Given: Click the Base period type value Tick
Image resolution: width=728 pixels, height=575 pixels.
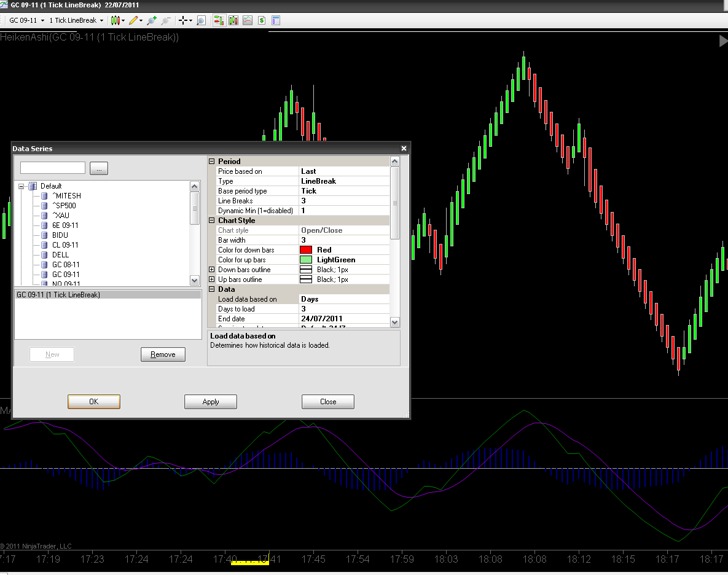Looking at the screenshot, I should 345,190.
